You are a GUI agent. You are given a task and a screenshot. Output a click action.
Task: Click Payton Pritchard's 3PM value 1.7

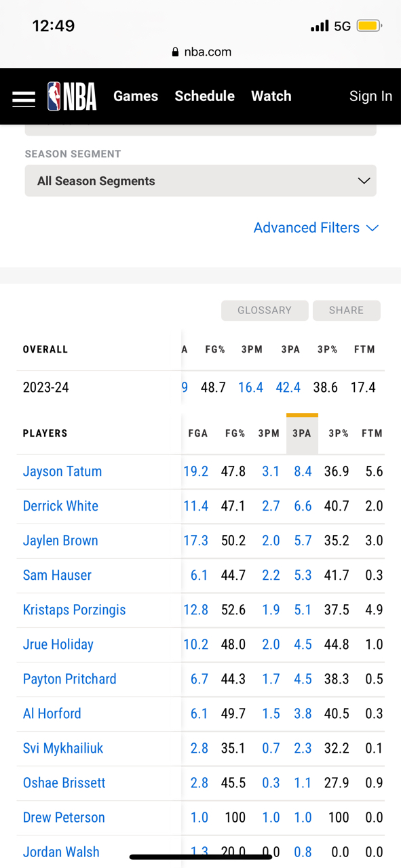271,679
